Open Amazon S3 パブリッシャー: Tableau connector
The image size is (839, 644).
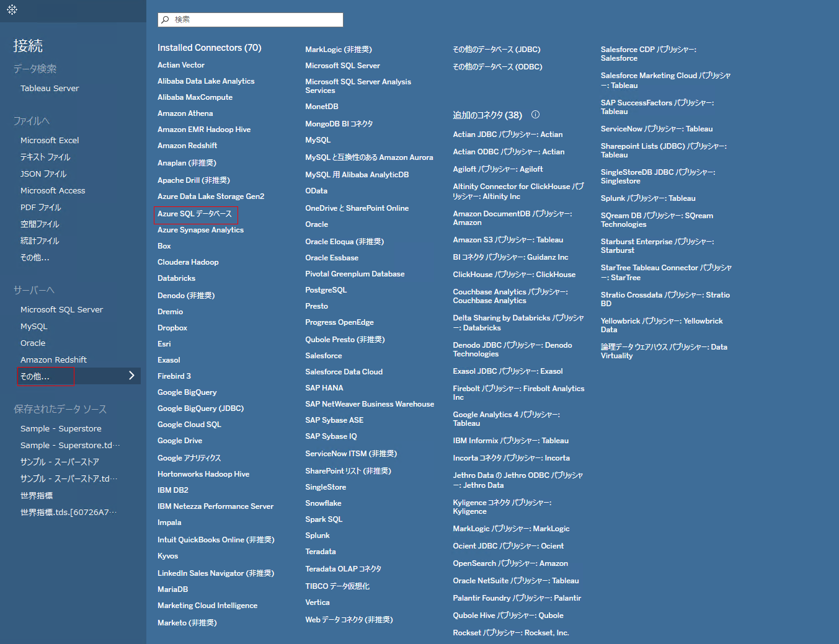point(508,240)
